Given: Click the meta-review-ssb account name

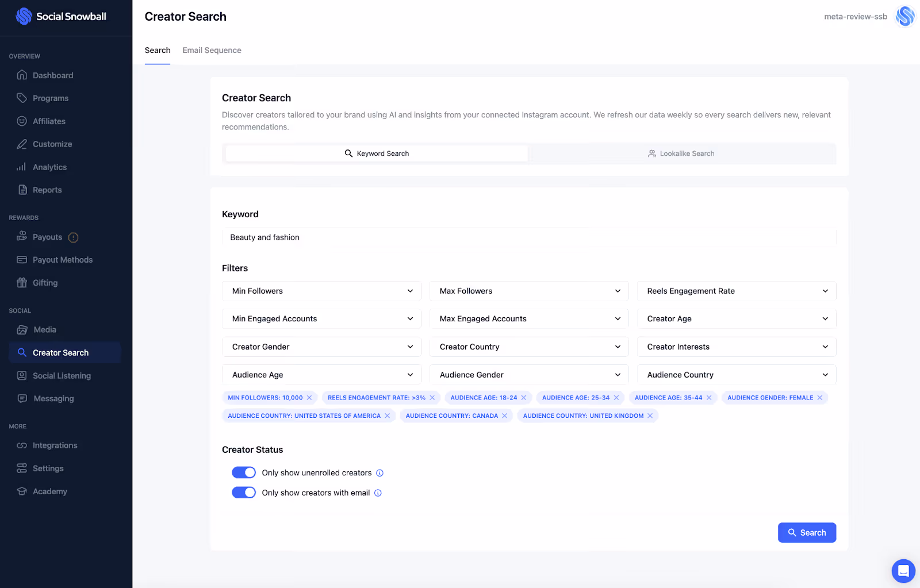Looking at the screenshot, I should (856, 17).
